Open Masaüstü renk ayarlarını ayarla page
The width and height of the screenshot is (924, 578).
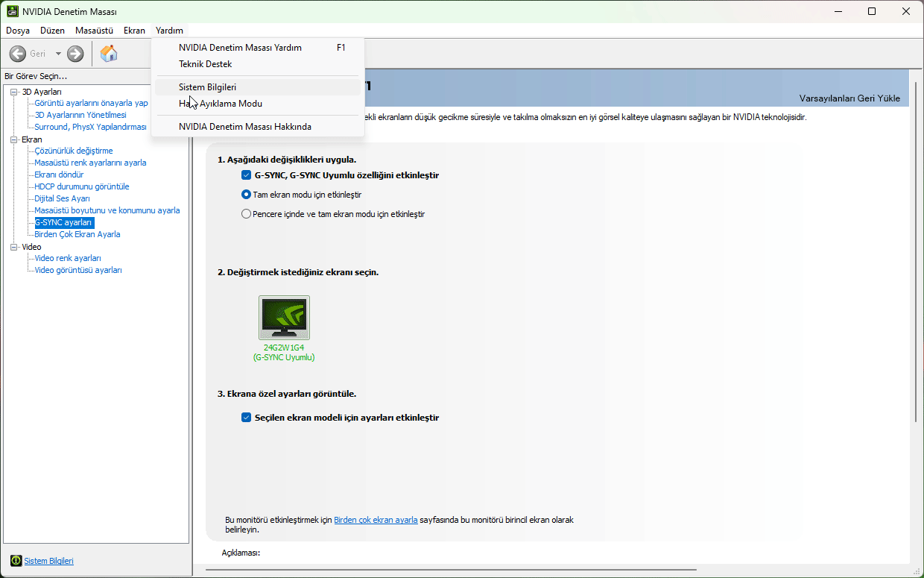click(x=90, y=163)
